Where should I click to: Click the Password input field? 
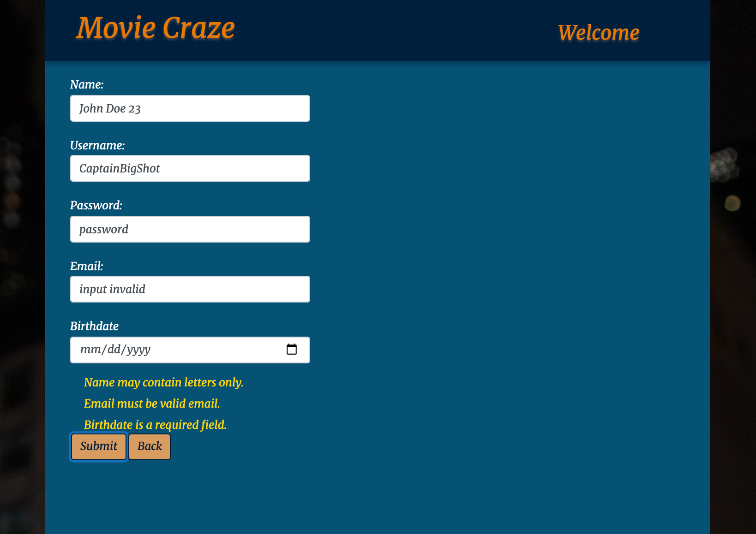190,229
